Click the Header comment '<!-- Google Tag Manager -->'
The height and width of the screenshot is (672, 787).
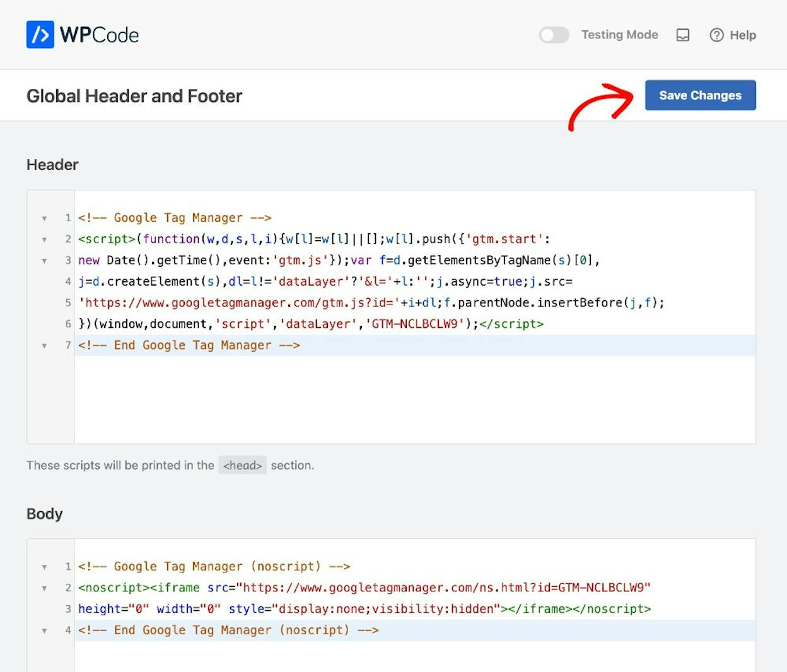click(x=175, y=218)
